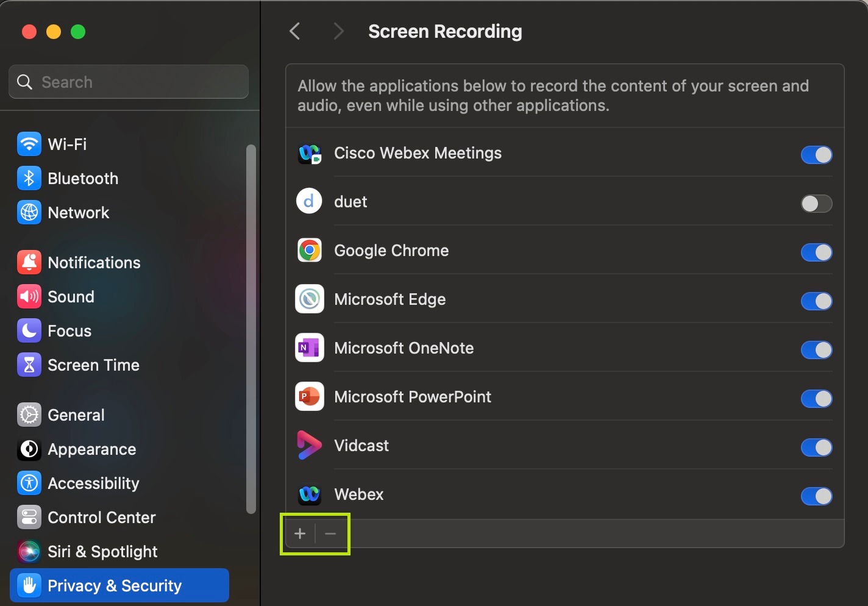Remove application with the minus button

point(330,534)
